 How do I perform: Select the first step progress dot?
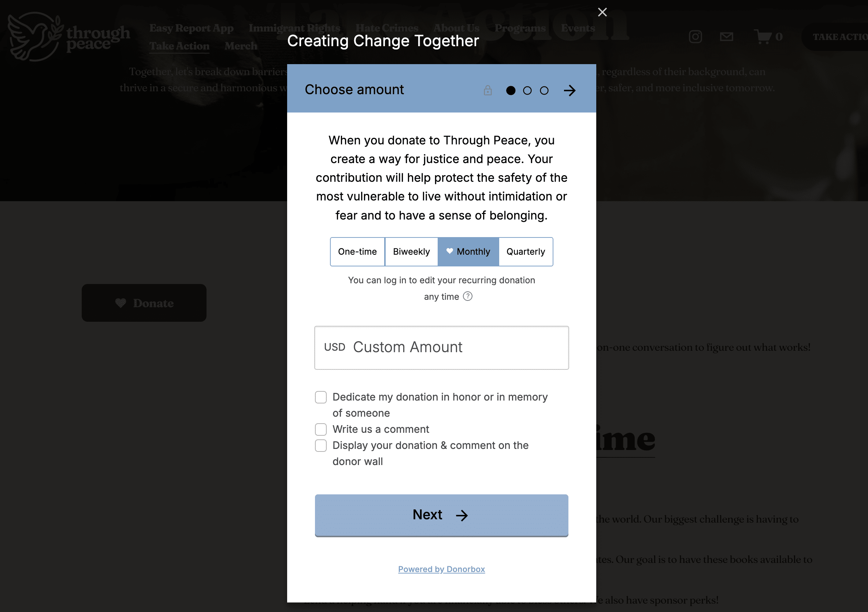(x=511, y=91)
